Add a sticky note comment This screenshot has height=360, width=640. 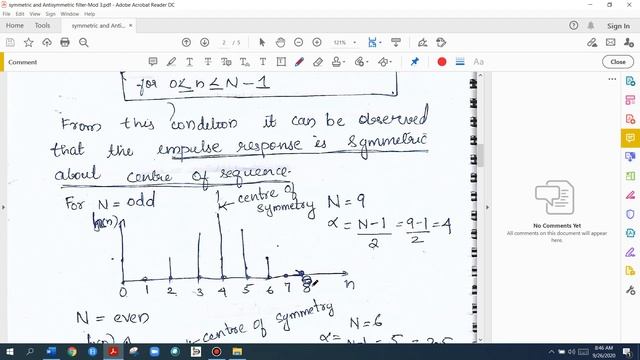pos(153,62)
